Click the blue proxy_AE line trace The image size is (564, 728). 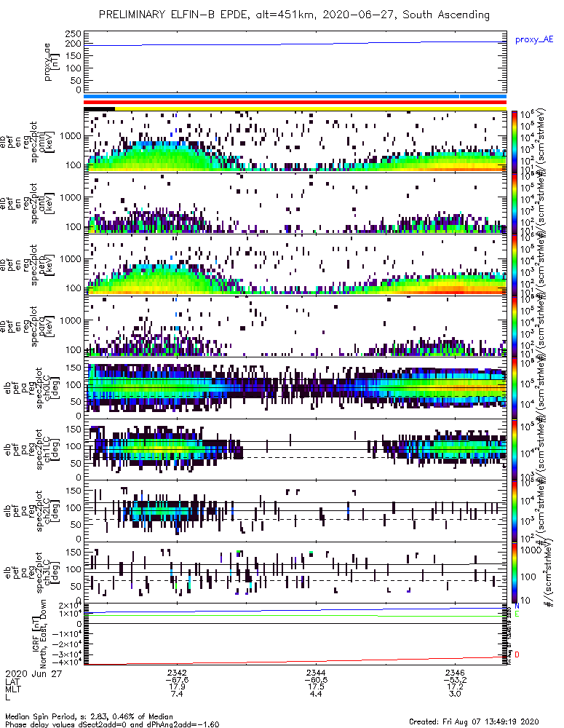point(295,44)
